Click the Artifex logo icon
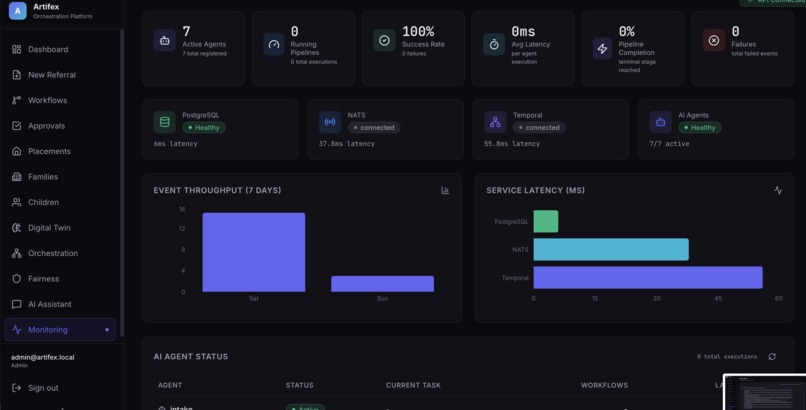Screen dimensions: 806x410 17,11
